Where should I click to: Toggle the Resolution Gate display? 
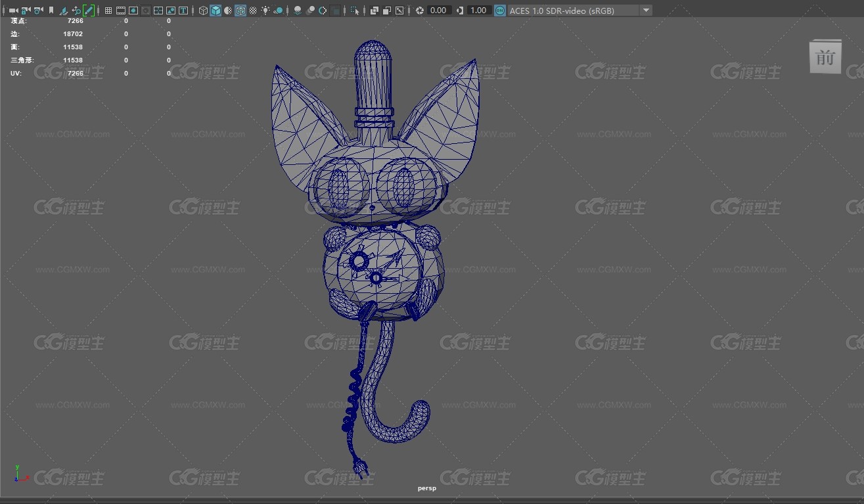point(133,11)
